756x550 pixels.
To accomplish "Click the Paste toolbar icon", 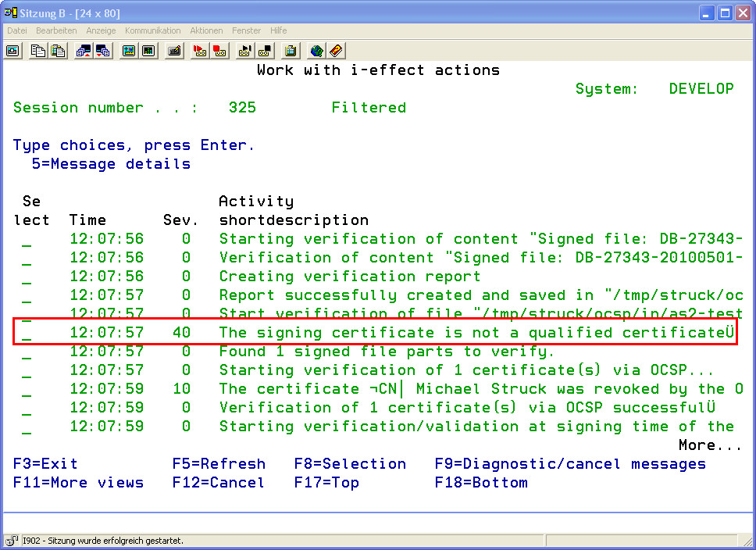I will coord(58,51).
